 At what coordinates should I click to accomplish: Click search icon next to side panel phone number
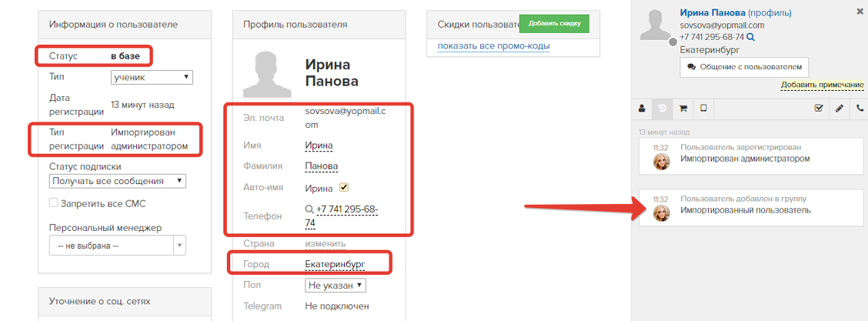tap(750, 37)
